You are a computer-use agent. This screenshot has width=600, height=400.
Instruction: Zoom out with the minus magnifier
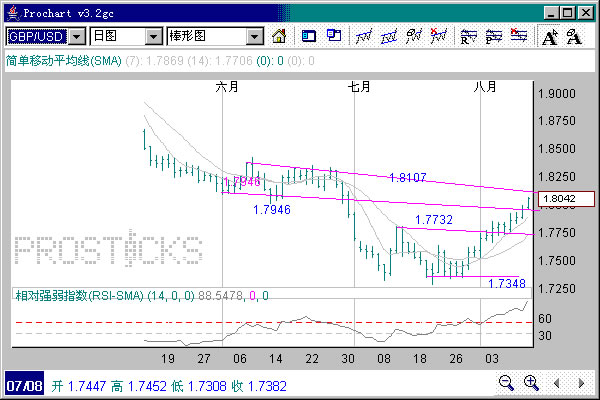pyautogui.click(x=506, y=383)
